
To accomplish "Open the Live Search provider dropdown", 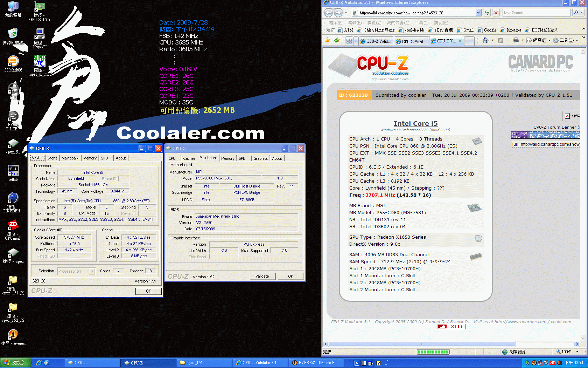I will tap(582, 13).
